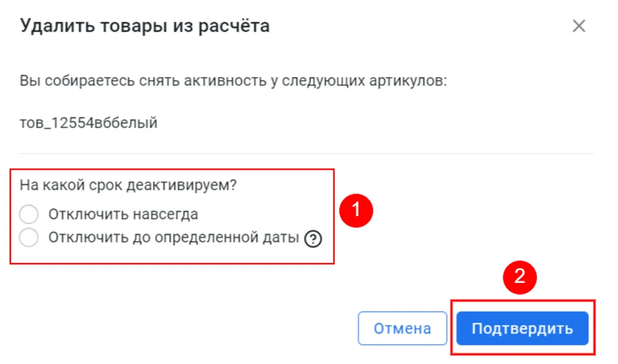Click the digit 2 inside the red badge
This screenshot has width=618, height=364.
pos(520,277)
